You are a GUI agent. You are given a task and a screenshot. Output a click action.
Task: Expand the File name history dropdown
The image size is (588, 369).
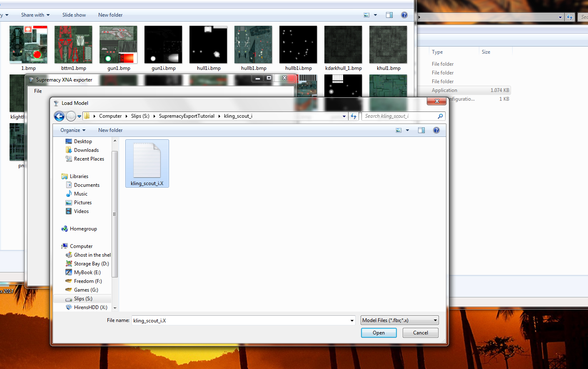point(352,321)
